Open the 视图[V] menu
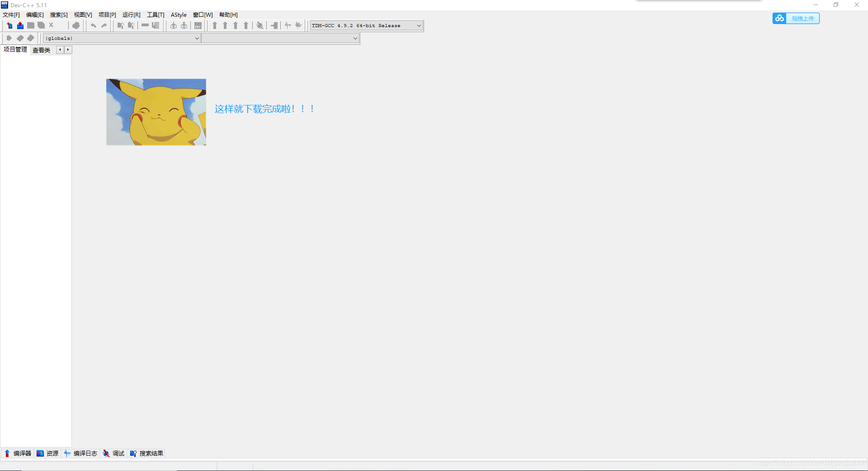The height and width of the screenshot is (471, 868). click(x=83, y=15)
